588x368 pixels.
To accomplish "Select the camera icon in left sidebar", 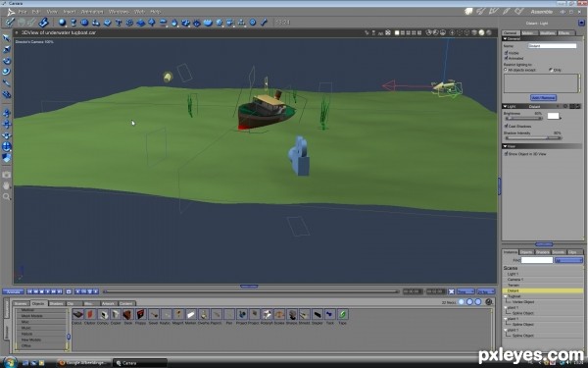I will pyautogui.click(x=7, y=175).
